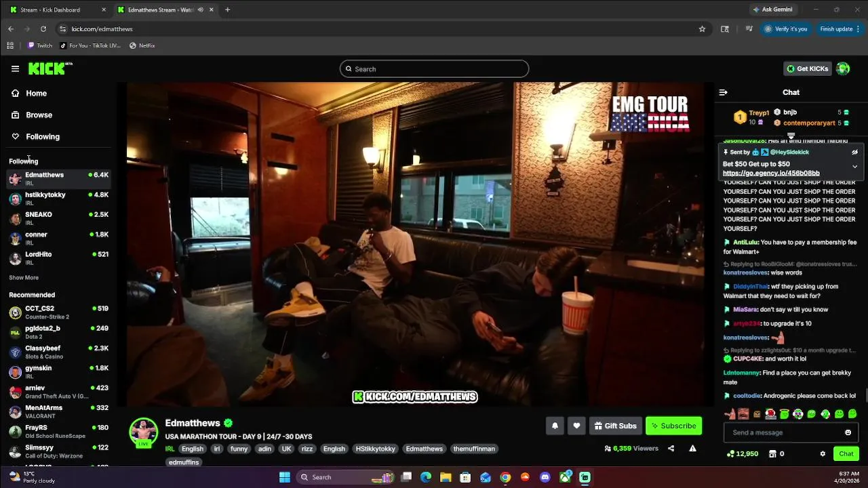Switch to Stream - Kick Dashboard tab

click(x=58, y=9)
